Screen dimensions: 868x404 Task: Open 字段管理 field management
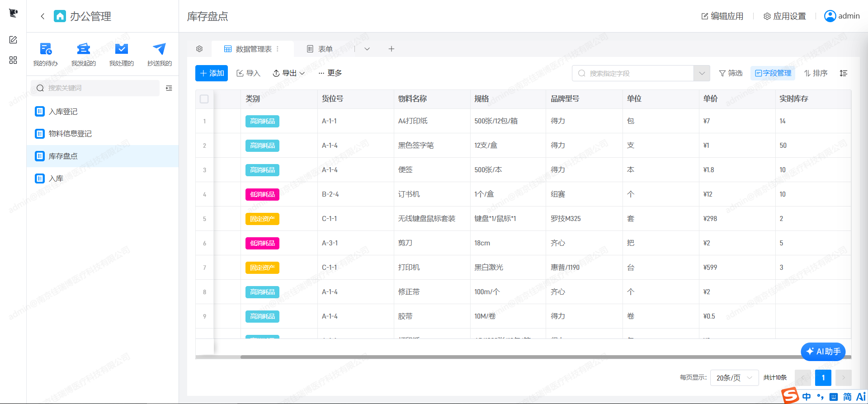(x=773, y=73)
